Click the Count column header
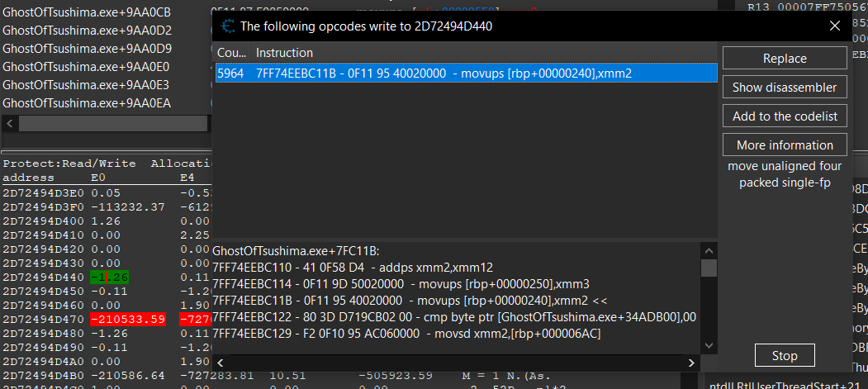868x389 pixels. click(x=231, y=53)
